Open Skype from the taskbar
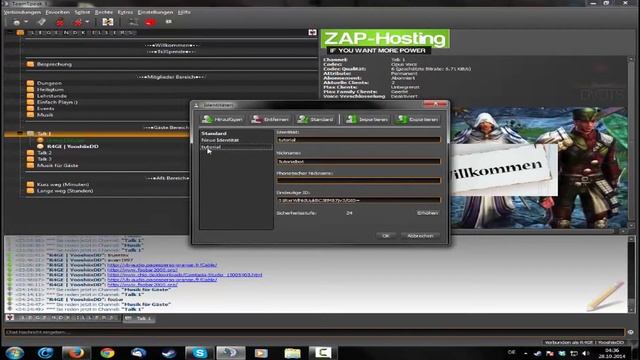 (x=199, y=353)
